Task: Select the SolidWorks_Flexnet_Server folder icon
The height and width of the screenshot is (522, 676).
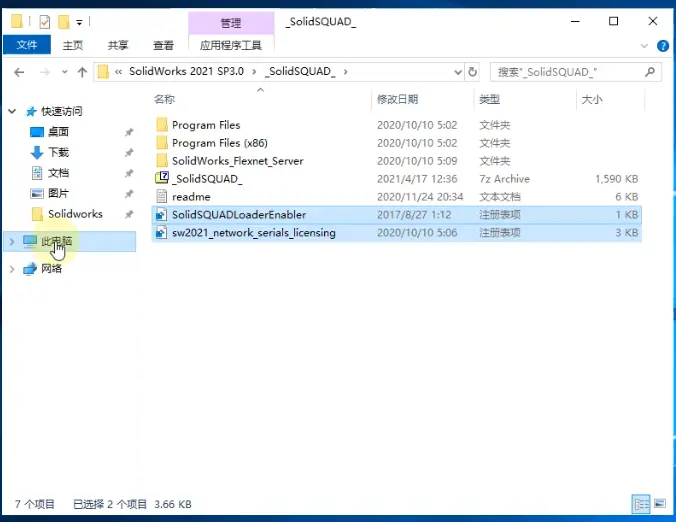Action: (x=162, y=161)
